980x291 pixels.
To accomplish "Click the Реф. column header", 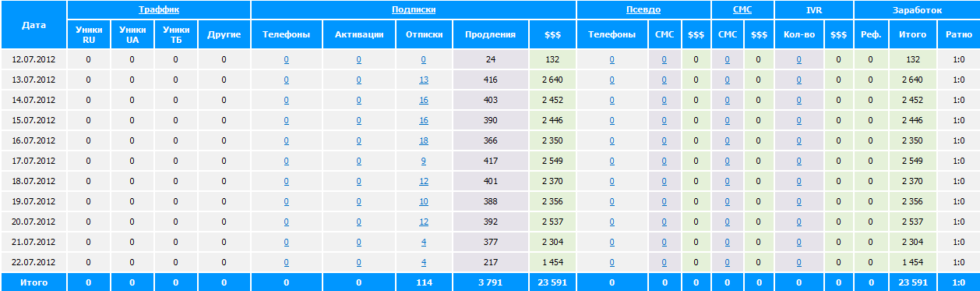I will (872, 34).
